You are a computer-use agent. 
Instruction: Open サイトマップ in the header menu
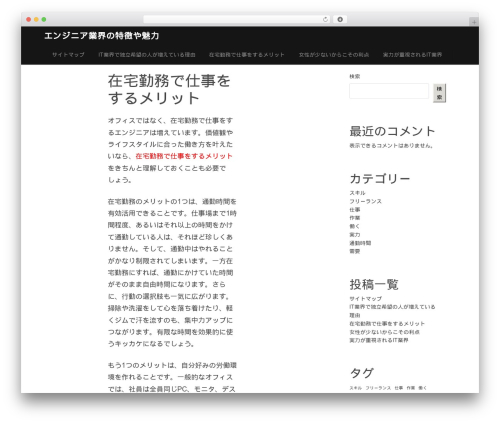68,55
